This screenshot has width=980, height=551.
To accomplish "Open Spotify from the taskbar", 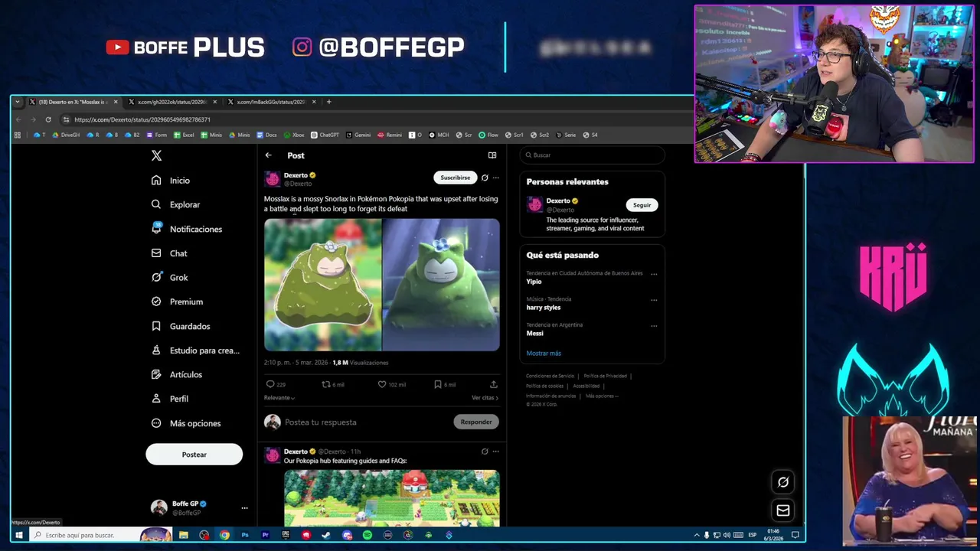I will 367,535.
